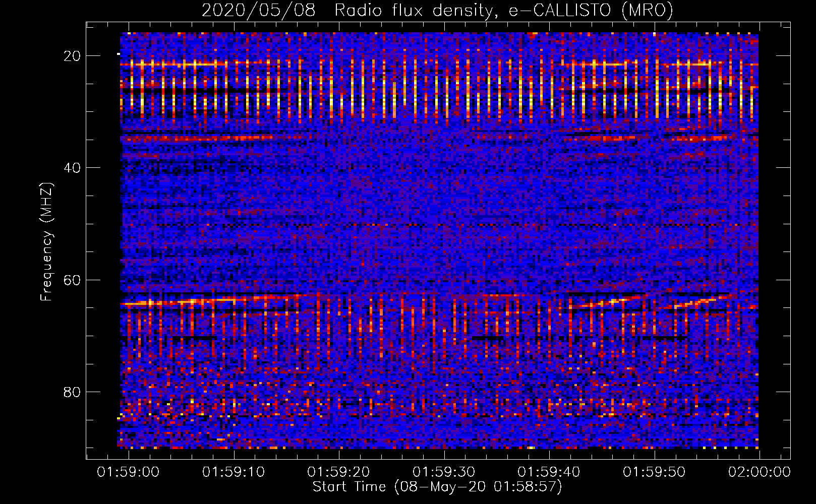Click the y-axis tick label '20'
The width and height of the screenshot is (816, 504).
click(73, 56)
